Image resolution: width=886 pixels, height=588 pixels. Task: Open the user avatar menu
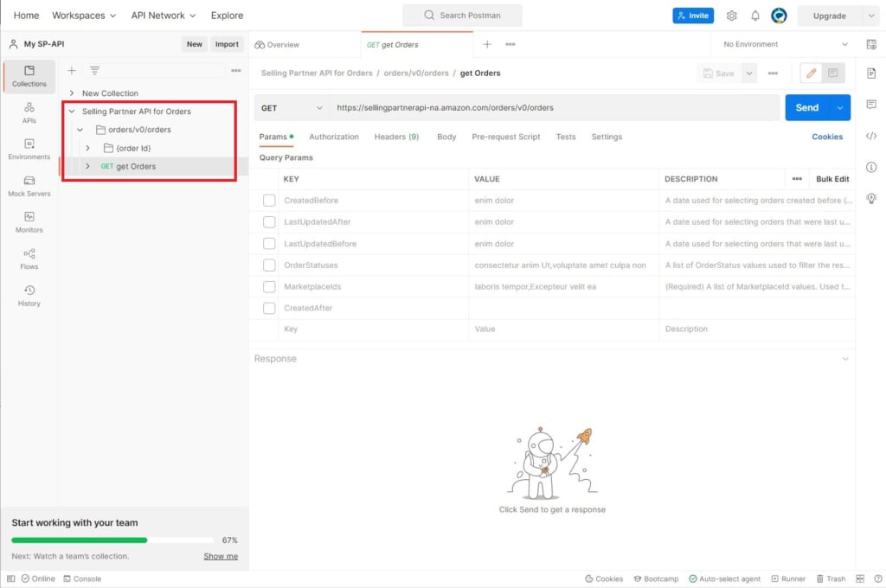pyautogui.click(x=779, y=16)
